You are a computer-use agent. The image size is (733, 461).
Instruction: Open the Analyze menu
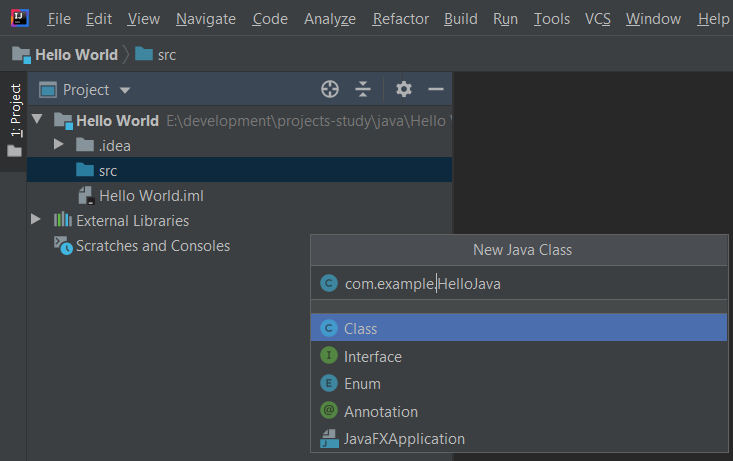click(x=330, y=19)
